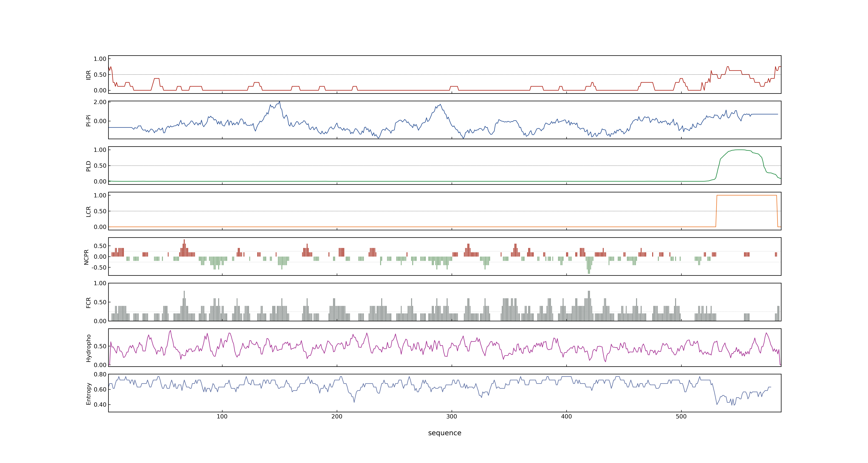Screen dimensions: 868x463
Task: Click the x-axis tick label 400
Action: coord(566,416)
